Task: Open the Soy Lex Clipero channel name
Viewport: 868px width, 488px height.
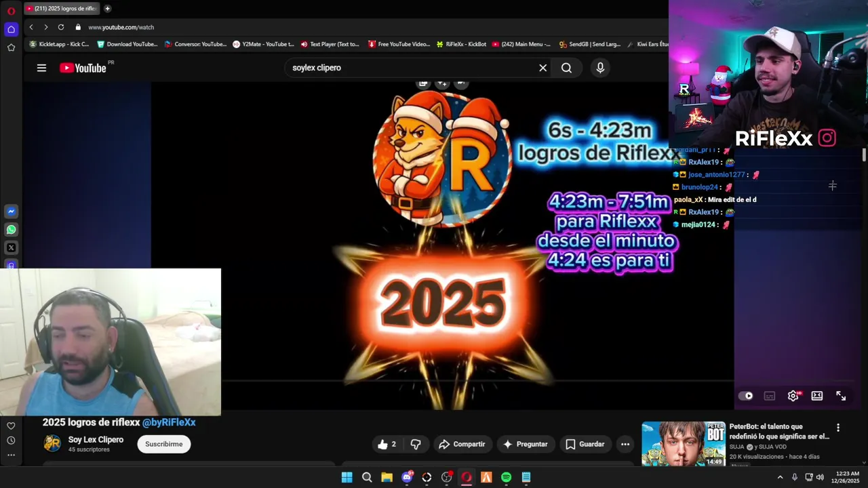Action: point(96,440)
